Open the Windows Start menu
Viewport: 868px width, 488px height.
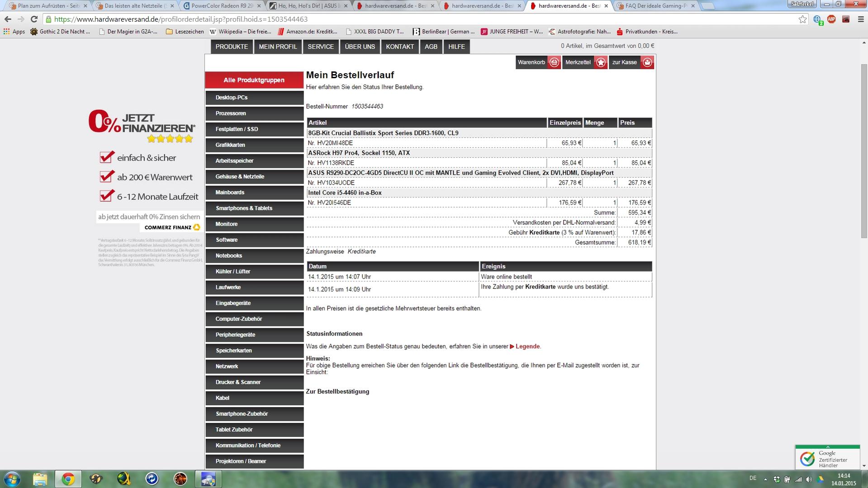tap(12, 479)
